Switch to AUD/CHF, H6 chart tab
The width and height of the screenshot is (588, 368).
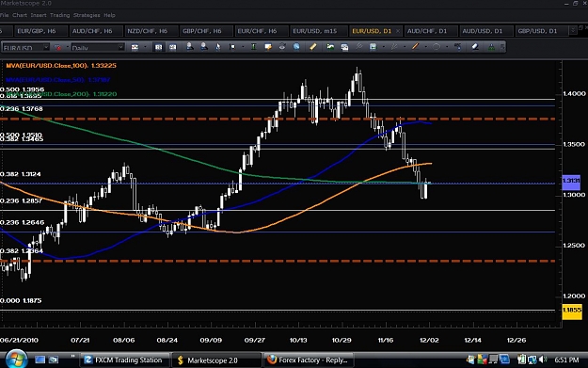[95, 31]
